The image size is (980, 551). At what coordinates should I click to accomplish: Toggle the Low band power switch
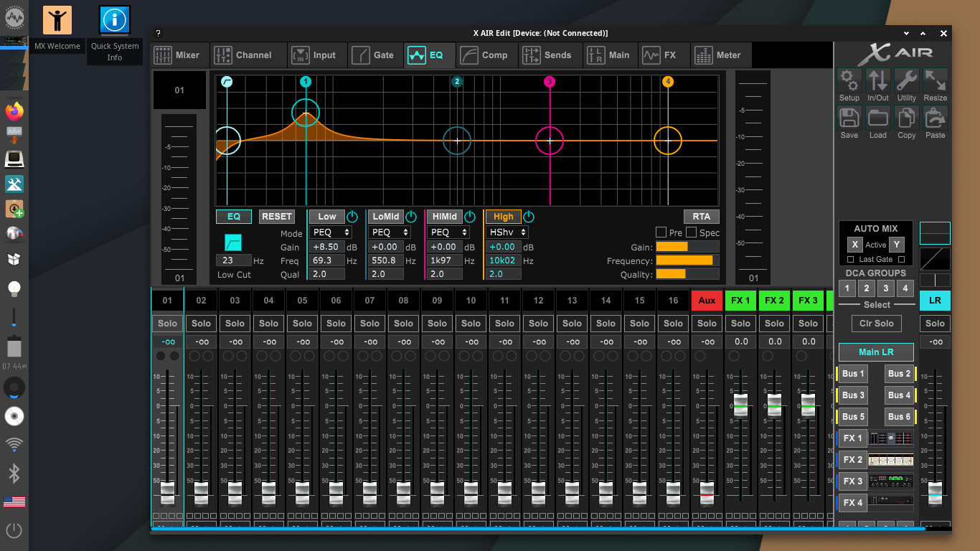(352, 217)
